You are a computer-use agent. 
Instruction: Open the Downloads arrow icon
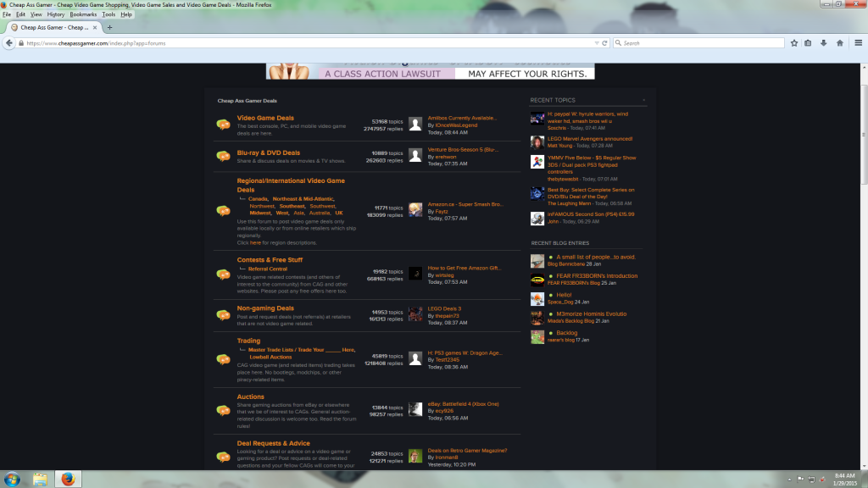(x=824, y=42)
